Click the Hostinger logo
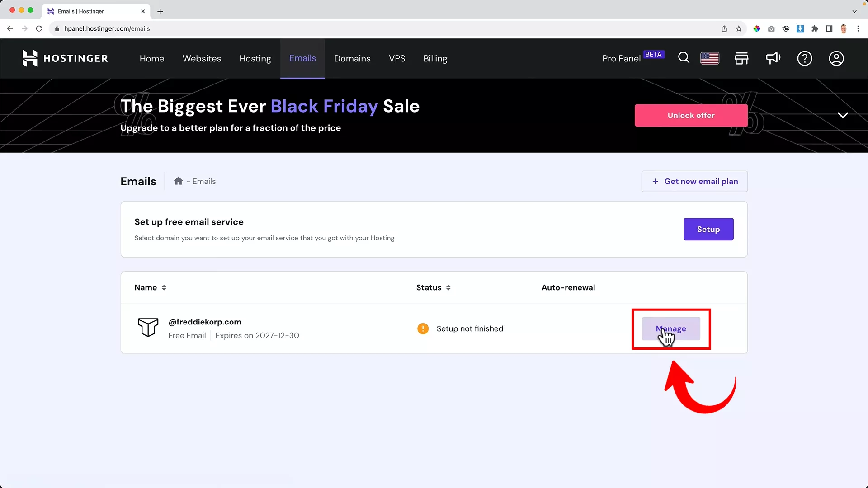This screenshot has width=868, height=488. (65, 58)
